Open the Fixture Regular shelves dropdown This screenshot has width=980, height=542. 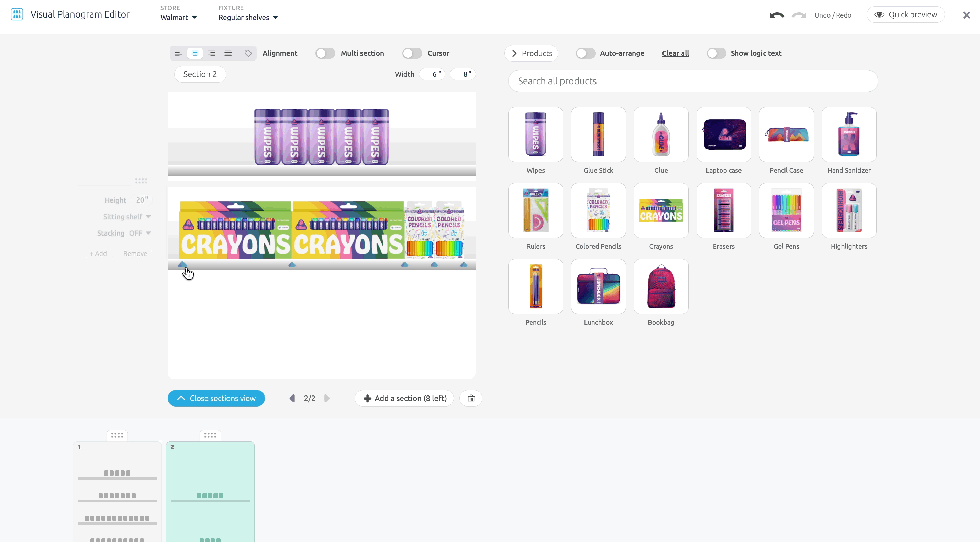(248, 18)
